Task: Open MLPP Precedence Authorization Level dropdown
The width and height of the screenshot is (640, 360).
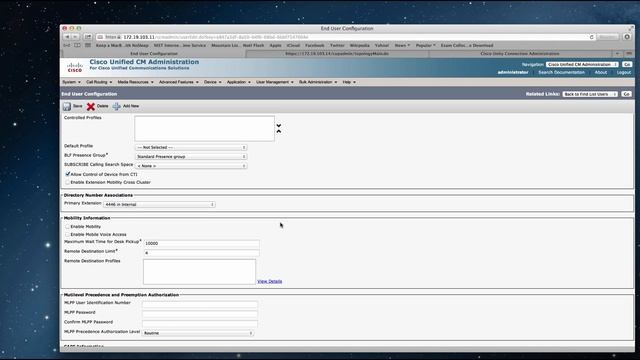Action: coord(198,333)
